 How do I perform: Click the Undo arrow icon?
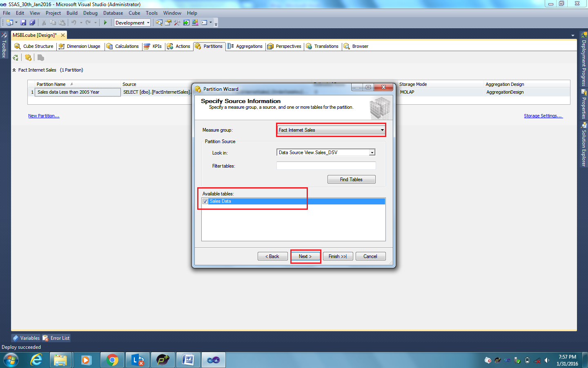click(x=74, y=22)
